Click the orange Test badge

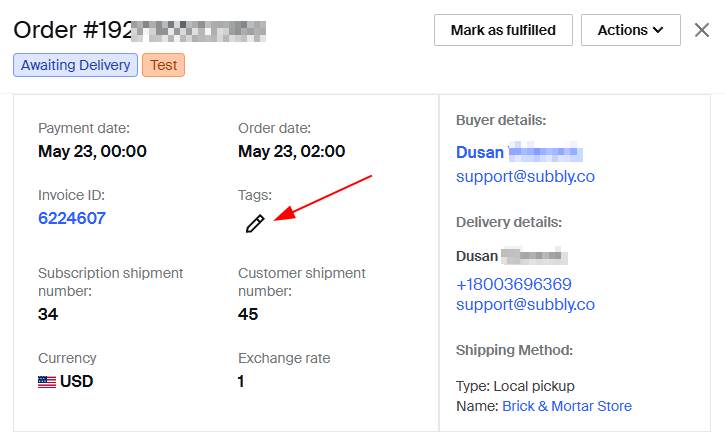[163, 65]
